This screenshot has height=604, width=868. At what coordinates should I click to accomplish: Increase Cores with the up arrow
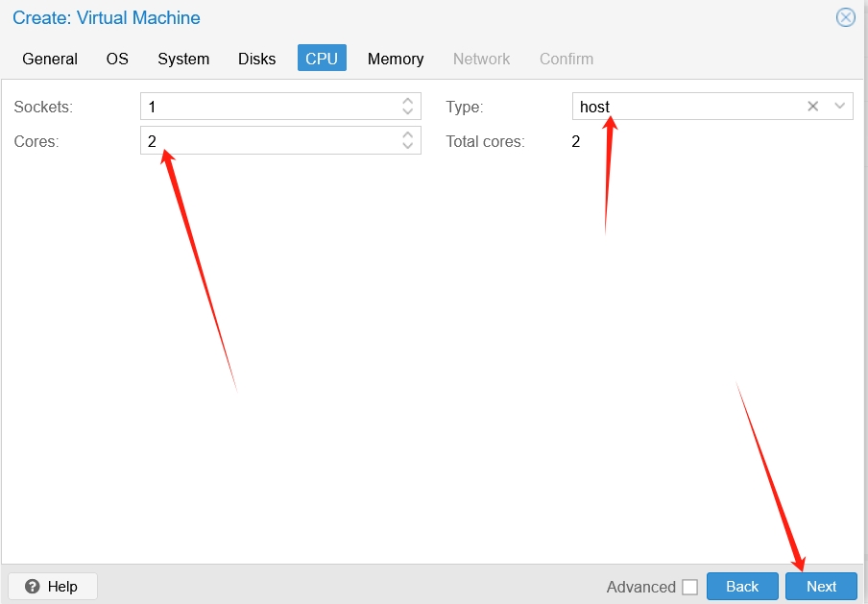coord(407,135)
